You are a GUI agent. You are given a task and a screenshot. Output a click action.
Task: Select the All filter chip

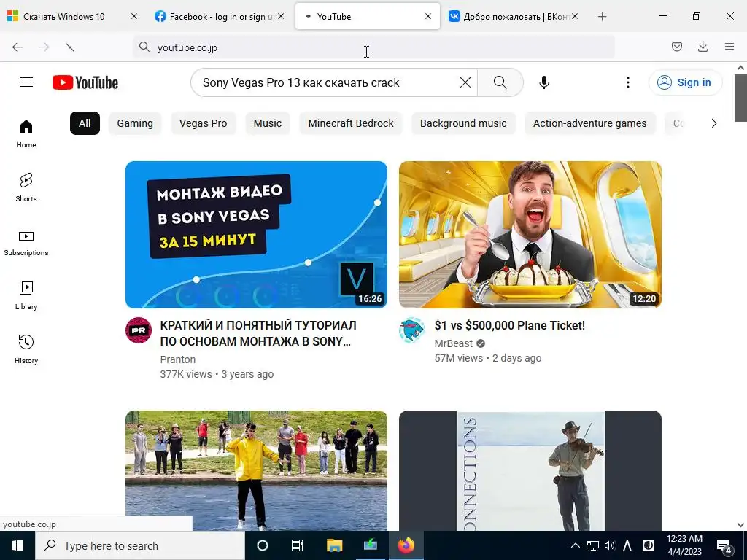(85, 123)
